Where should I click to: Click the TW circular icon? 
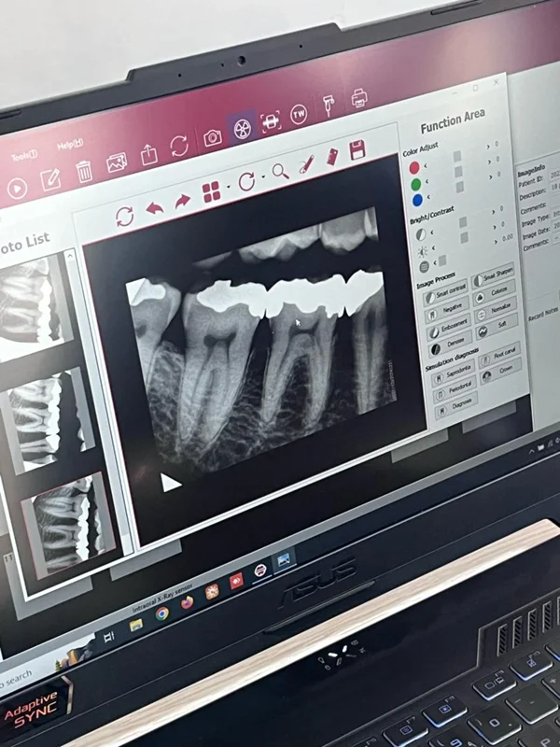point(299,114)
